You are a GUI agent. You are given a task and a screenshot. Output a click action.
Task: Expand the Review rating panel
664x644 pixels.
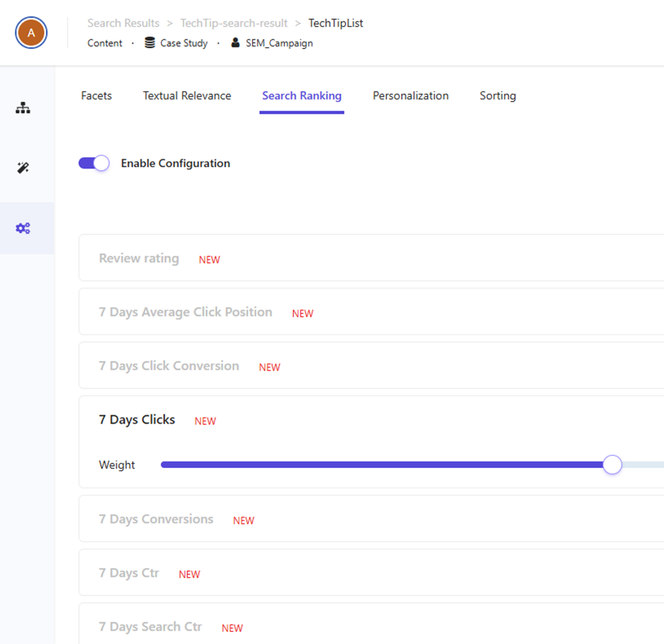pos(371,258)
